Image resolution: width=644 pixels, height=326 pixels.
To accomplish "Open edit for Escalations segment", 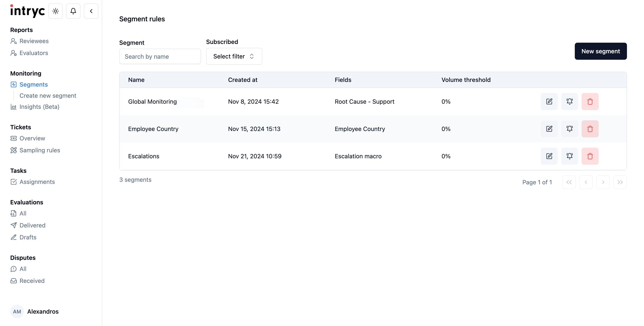I will coord(549,156).
